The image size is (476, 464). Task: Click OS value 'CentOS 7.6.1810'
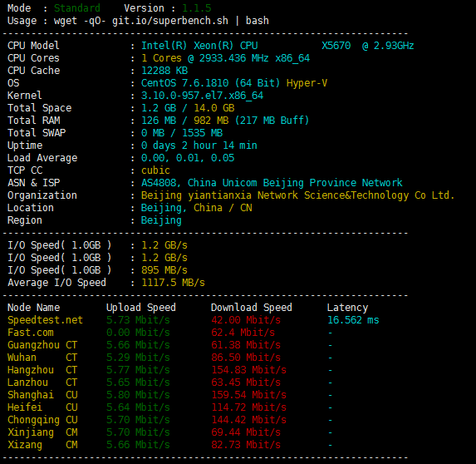tap(184, 83)
